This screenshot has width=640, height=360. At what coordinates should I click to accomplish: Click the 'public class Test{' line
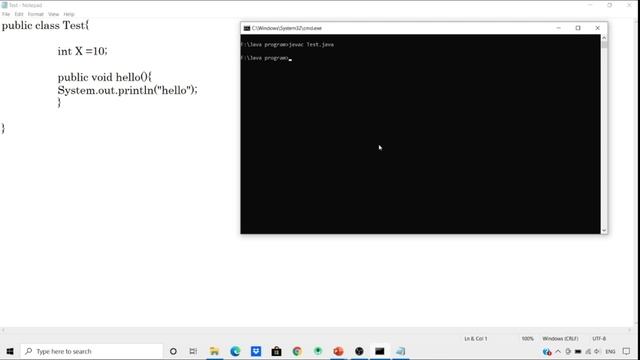tap(45, 26)
